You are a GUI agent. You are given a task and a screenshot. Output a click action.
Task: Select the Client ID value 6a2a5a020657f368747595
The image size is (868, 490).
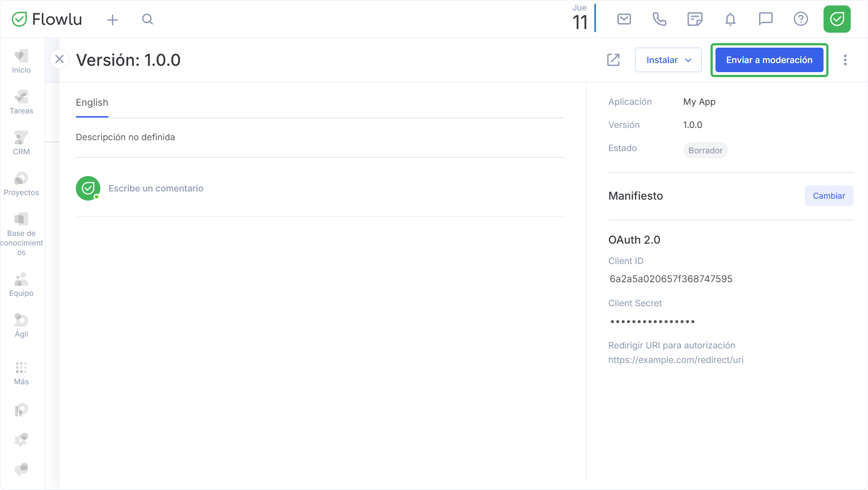[671, 279]
